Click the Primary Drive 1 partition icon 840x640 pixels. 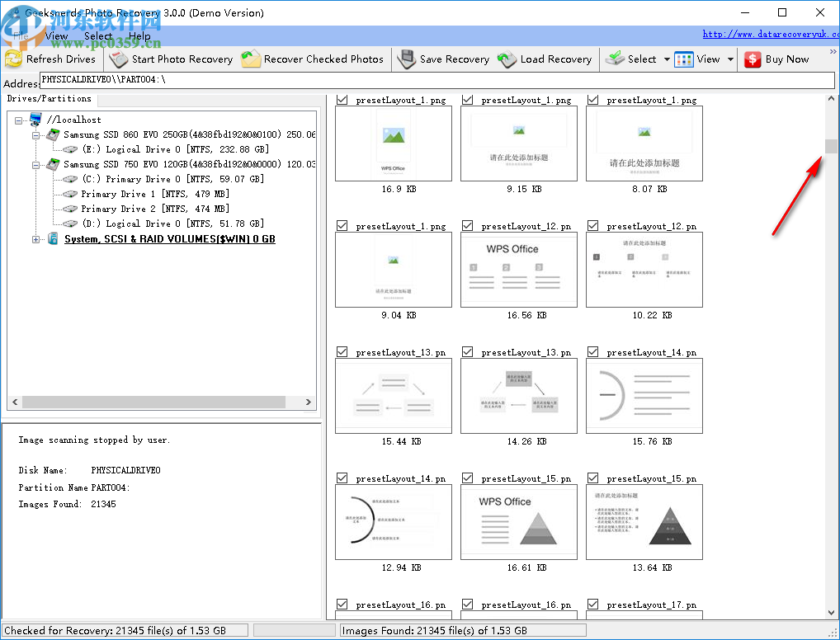coord(70,194)
